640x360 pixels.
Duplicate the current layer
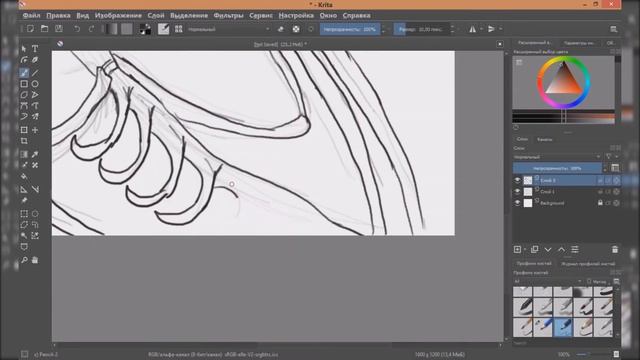(x=534, y=249)
